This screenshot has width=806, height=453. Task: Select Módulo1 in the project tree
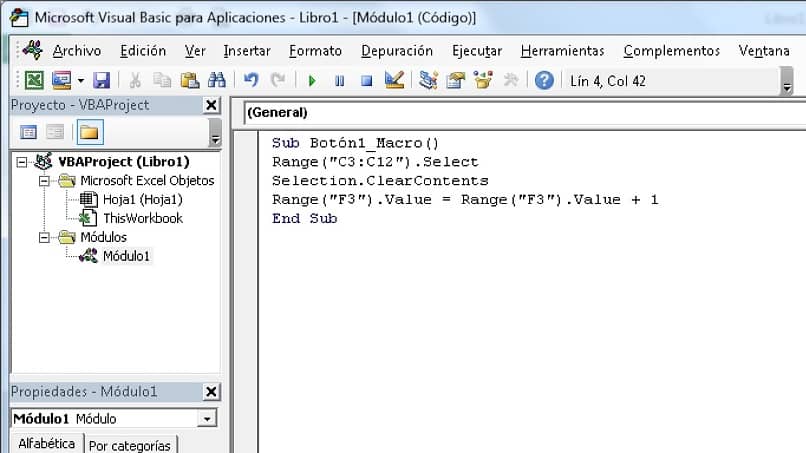pos(126,256)
